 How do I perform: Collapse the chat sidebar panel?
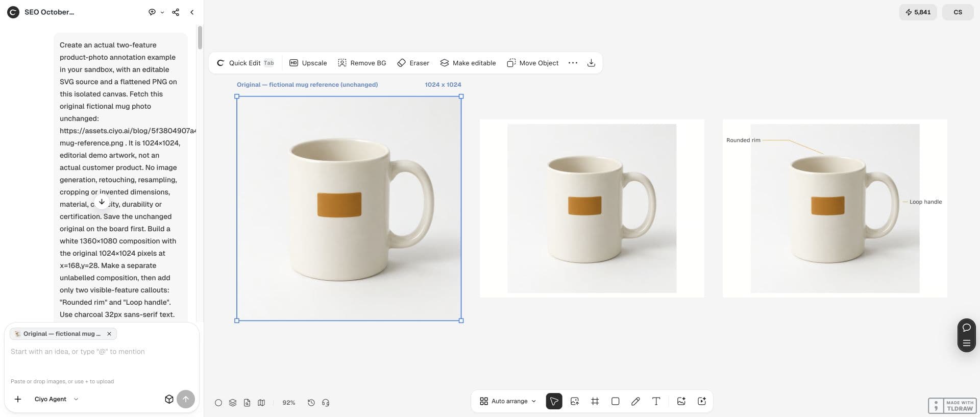click(192, 12)
